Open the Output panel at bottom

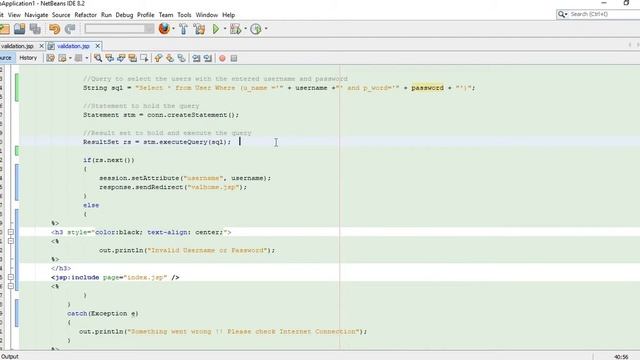point(10,356)
